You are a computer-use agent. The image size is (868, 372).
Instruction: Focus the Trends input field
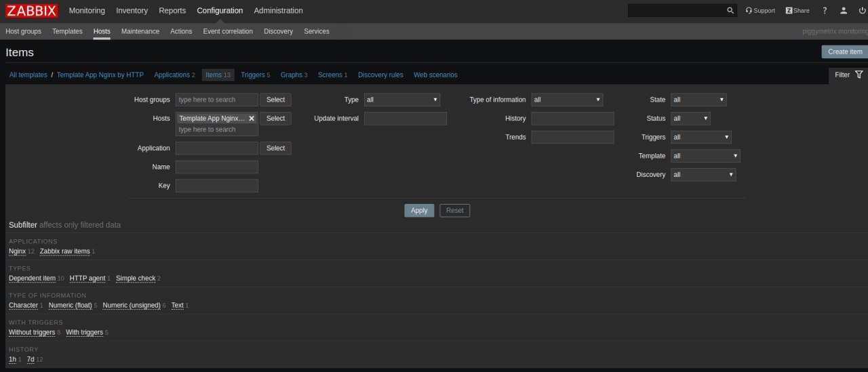pyautogui.click(x=572, y=137)
